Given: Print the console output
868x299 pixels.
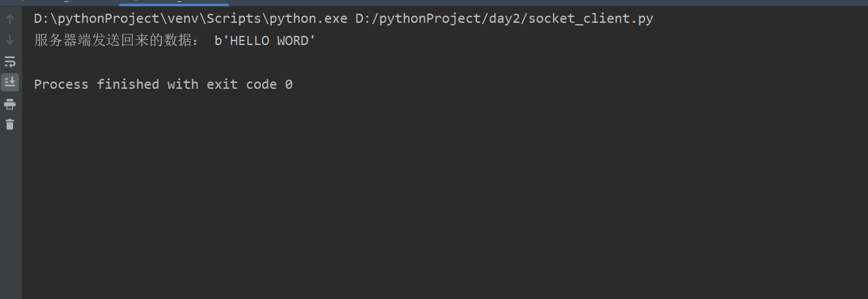Looking at the screenshot, I should (10, 104).
